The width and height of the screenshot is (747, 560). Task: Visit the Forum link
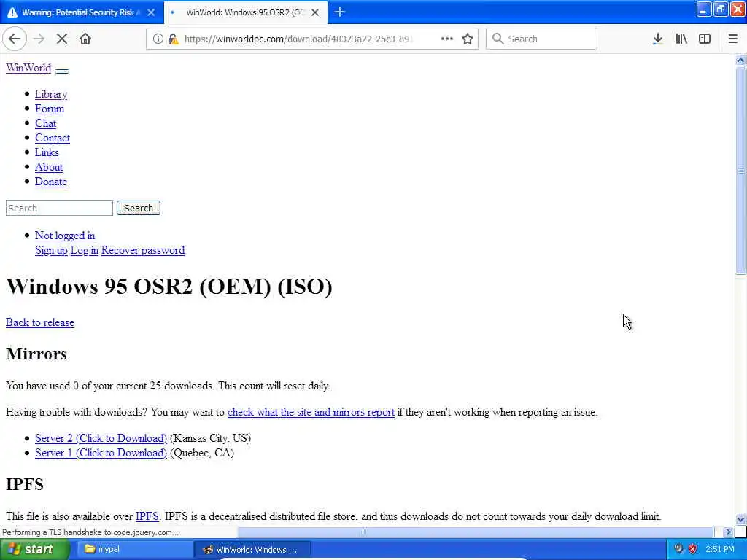pyautogui.click(x=50, y=109)
